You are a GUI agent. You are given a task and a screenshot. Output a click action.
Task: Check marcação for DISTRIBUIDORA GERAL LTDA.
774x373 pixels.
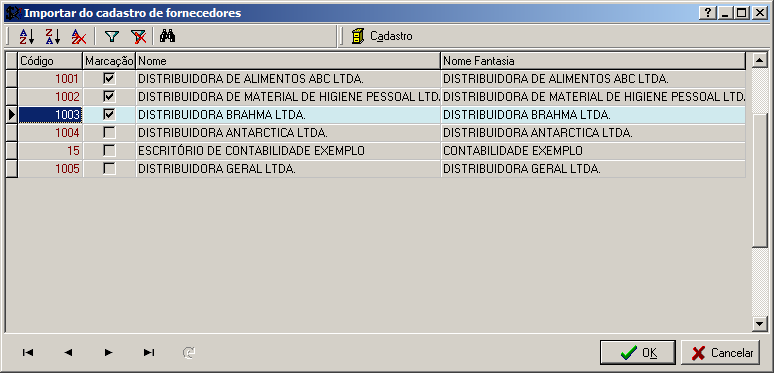pyautogui.click(x=109, y=169)
